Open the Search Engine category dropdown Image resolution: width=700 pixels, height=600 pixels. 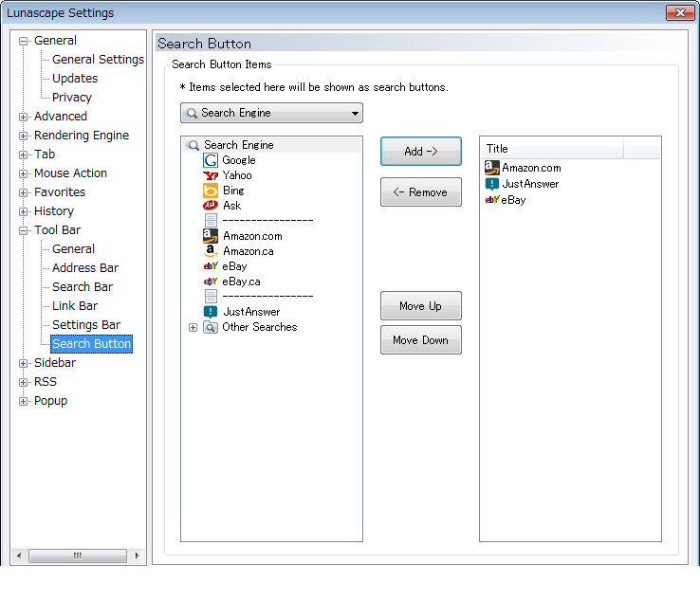click(x=271, y=113)
